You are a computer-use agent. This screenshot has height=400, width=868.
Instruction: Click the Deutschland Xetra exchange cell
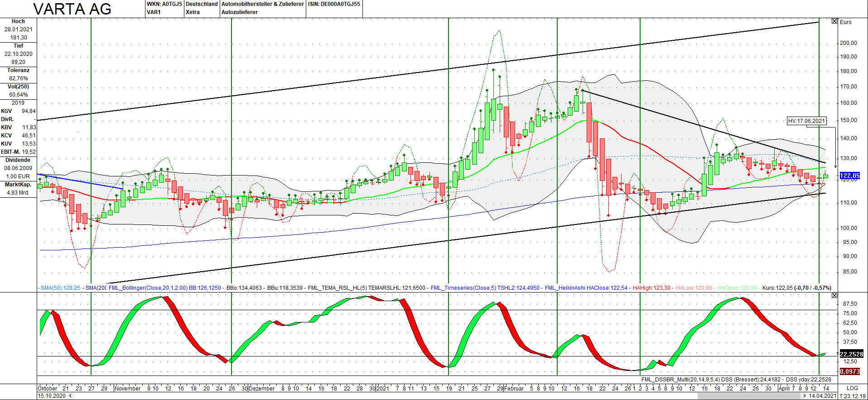202,8
